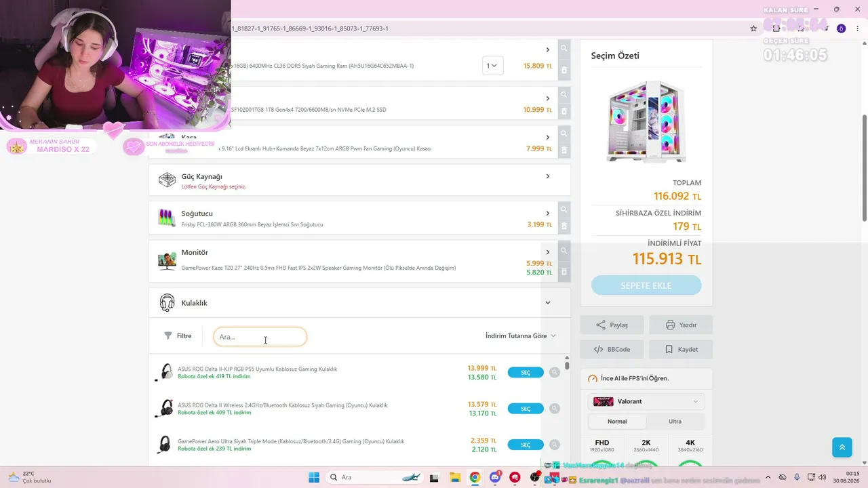Viewport: 868px width, 488px height.
Task: Open the microphone tray icon
Action: click(x=797, y=477)
